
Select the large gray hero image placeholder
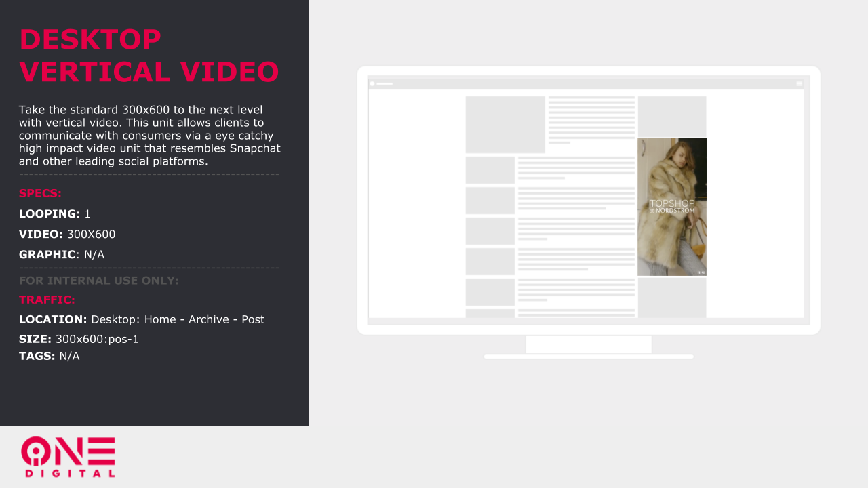click(x=505, y=125)
